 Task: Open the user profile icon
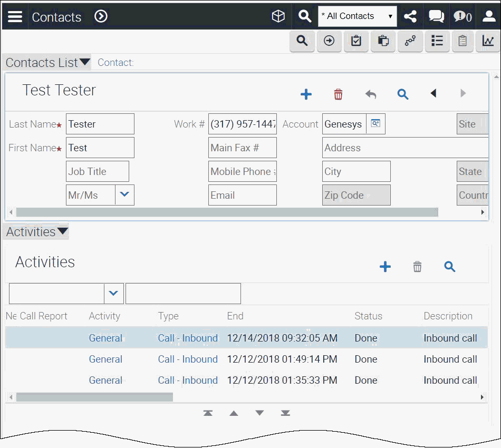coord(488,16)
